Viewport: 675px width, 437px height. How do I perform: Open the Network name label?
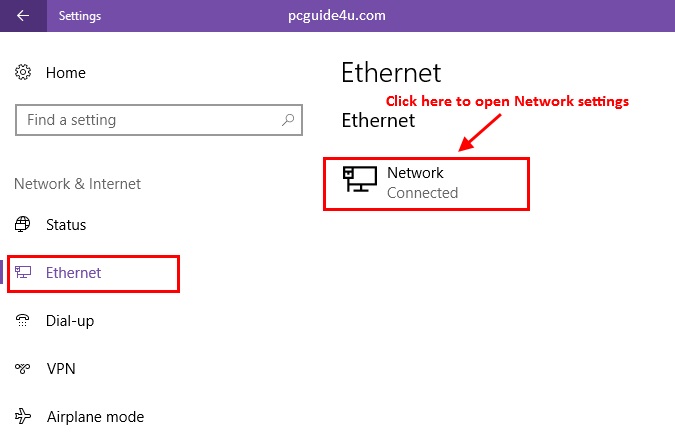tap(415, 173)
